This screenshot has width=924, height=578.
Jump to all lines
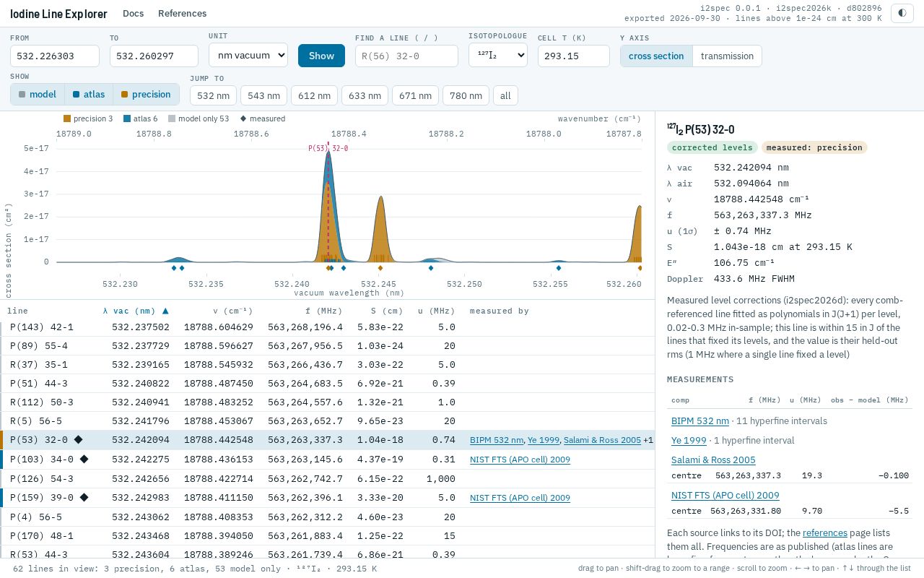[x=505, y=95]
